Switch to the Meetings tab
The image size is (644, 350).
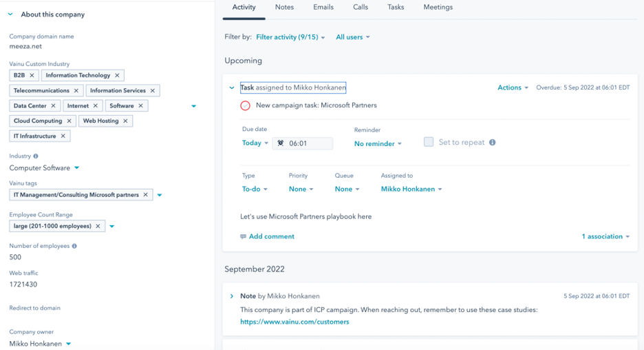click(438, 7)
